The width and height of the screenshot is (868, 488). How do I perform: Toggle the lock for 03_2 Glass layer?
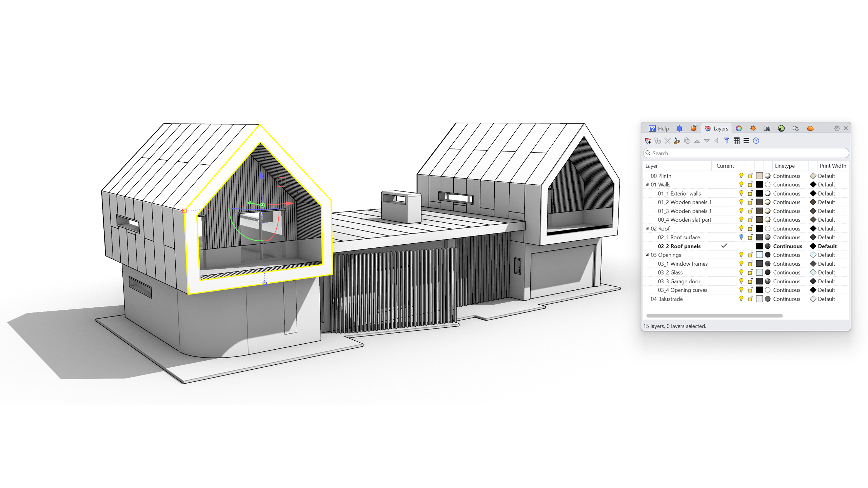[x=750, y=272]
